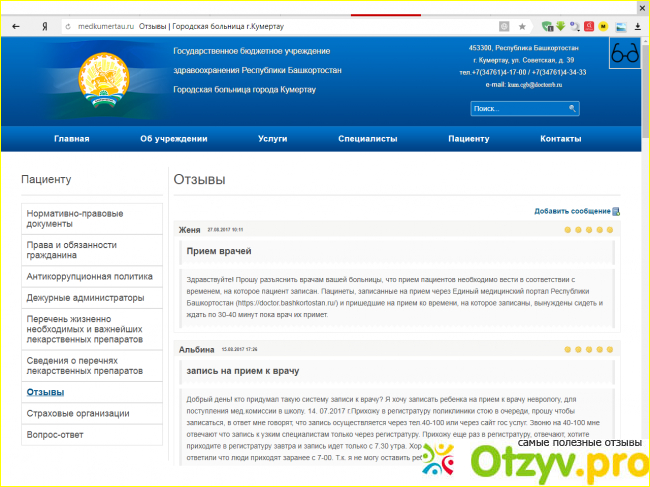Click the "Добавить сообщение" link
The width and height of the screenshot is (650, 487).
coord(572,211)
